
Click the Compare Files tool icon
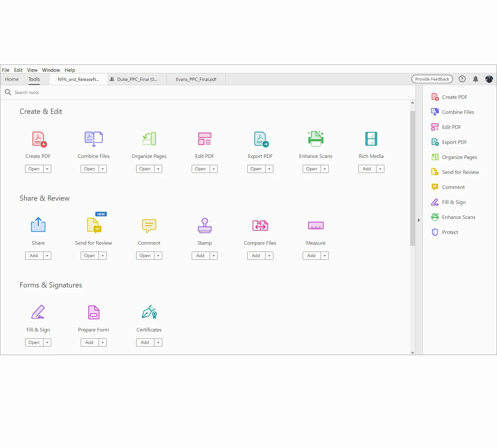tap(260, 225)
